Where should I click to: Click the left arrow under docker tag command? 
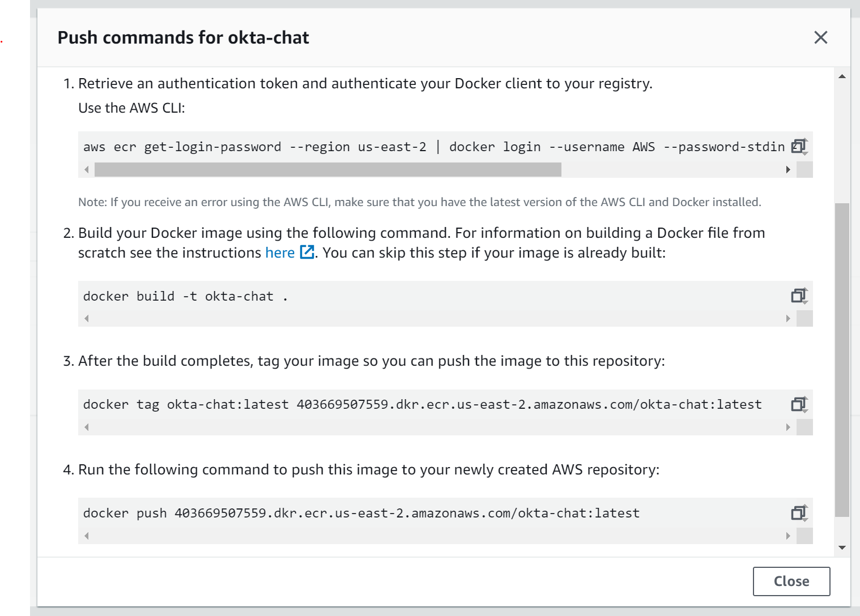[87, 427]
